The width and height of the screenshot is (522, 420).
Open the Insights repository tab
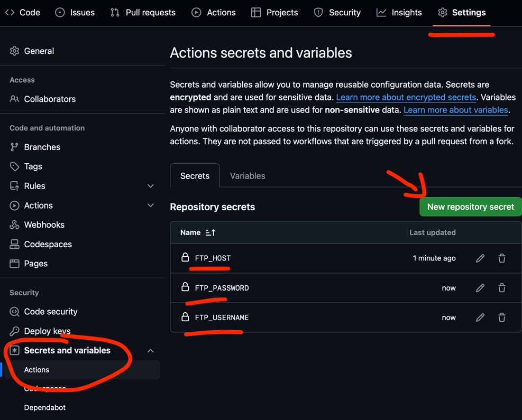coord(399,12)
